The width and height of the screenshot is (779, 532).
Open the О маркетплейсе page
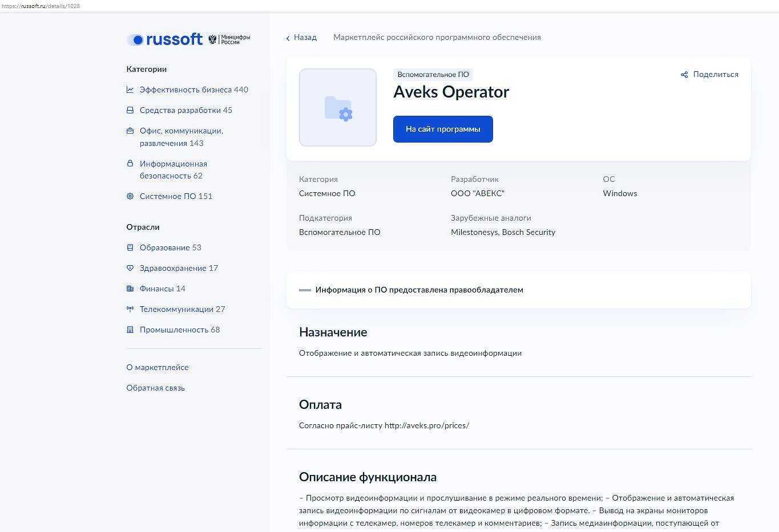click(158, 367)
